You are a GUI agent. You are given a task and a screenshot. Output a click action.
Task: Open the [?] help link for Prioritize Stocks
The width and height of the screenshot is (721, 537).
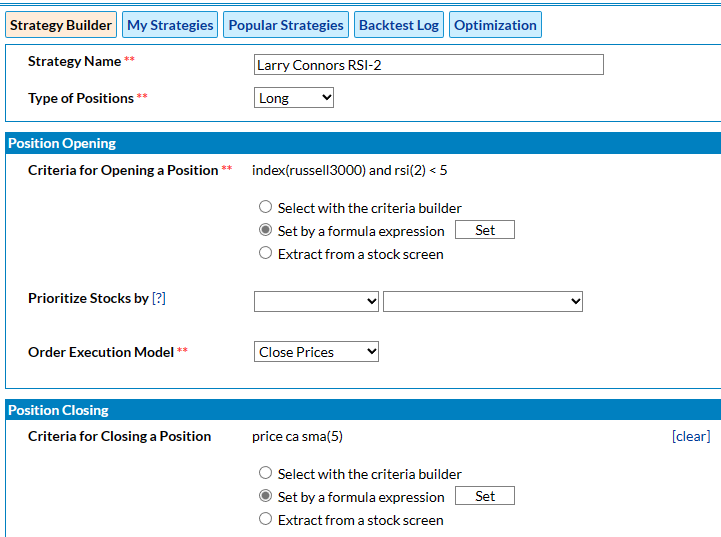[159, 298]
